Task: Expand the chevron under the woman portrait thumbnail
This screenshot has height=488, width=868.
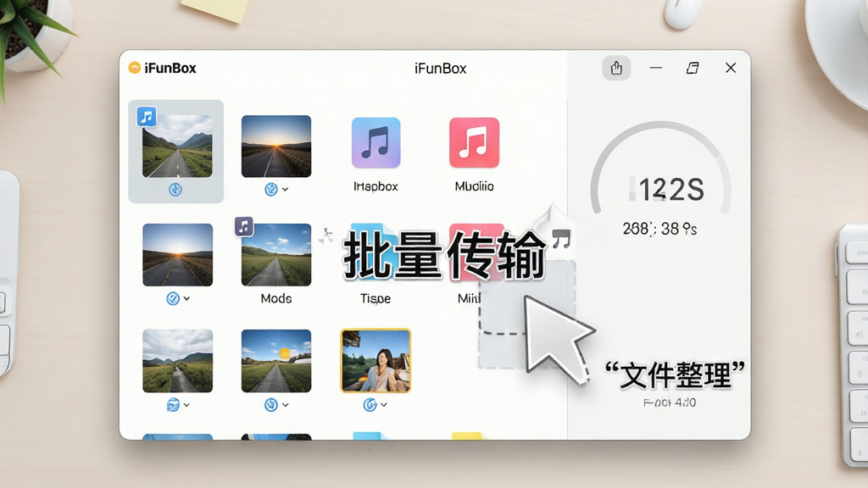Action: tap(384, 405)
